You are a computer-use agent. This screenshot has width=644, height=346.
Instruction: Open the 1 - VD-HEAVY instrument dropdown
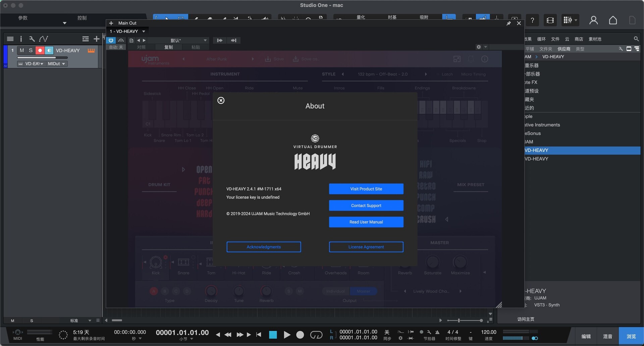127,31
